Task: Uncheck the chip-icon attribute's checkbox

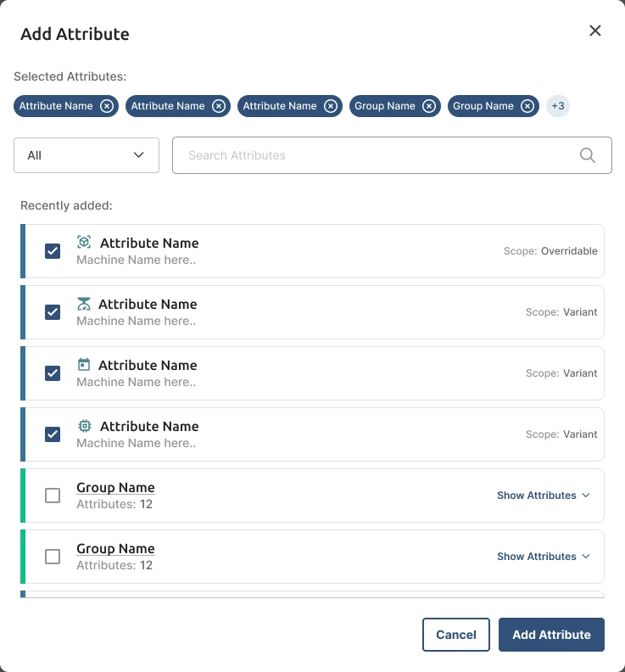Action: [53, 434]
